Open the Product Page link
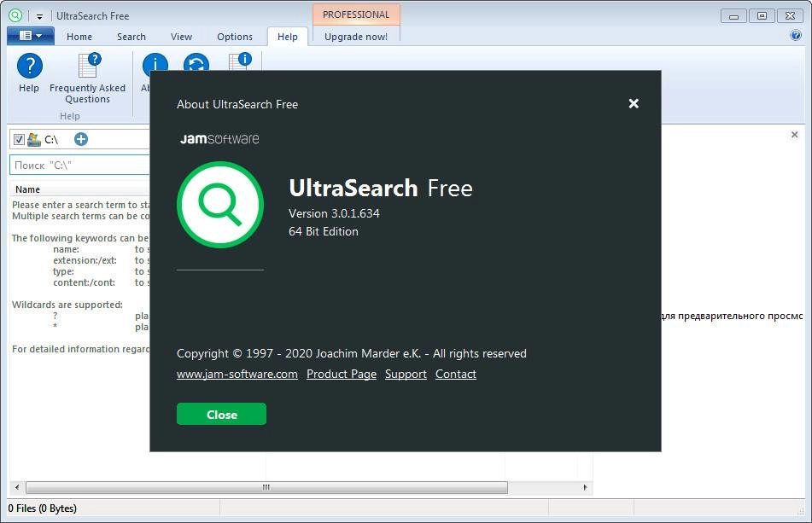Image resolution: width=812 pixels, height=523 pixels. 342,374
